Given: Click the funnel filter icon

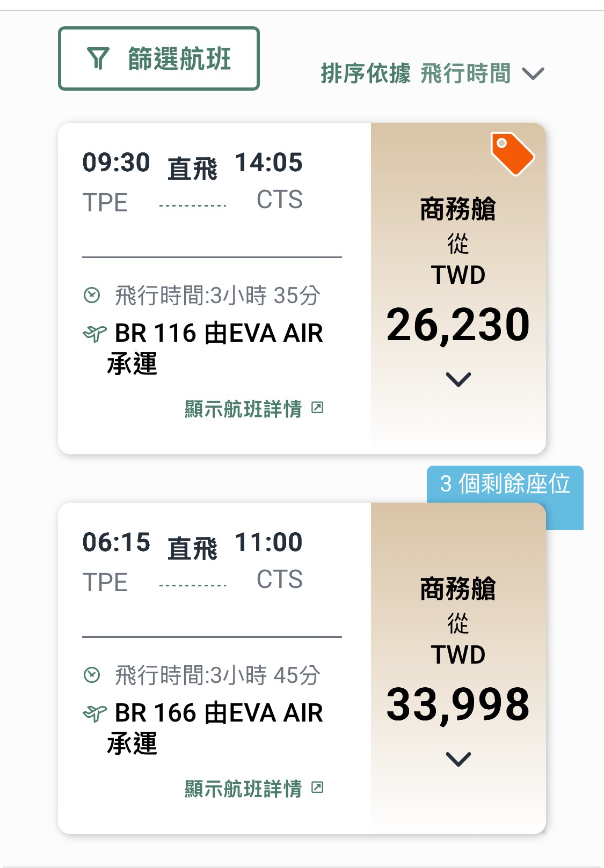Looking at the screenshot, I should click(x=98, y=58).
